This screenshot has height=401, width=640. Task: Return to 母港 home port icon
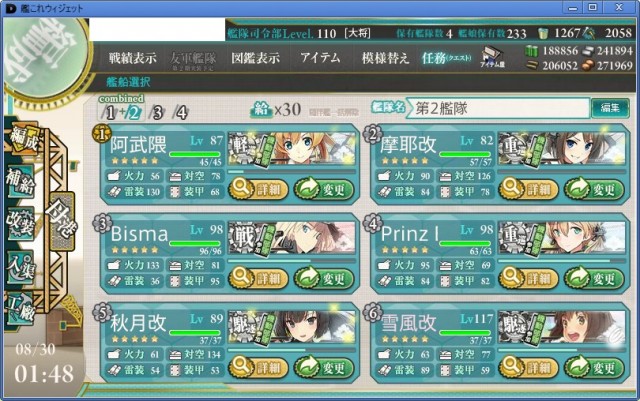(62, 221)
